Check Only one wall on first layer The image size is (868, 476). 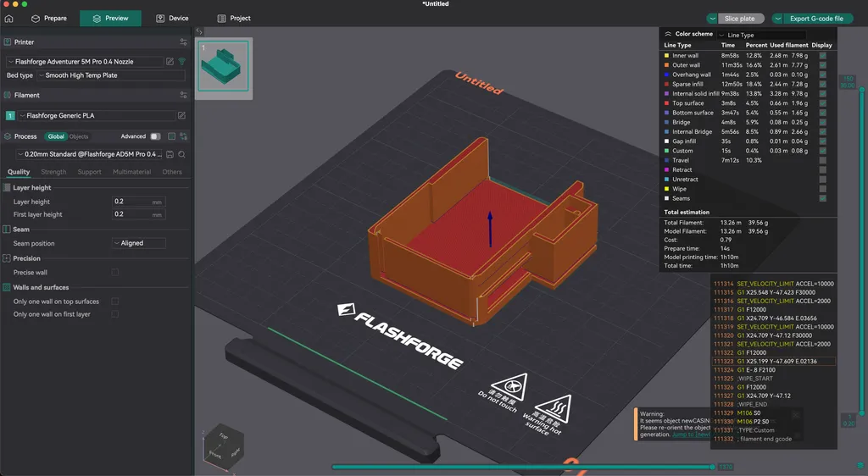tap(115, 314)
